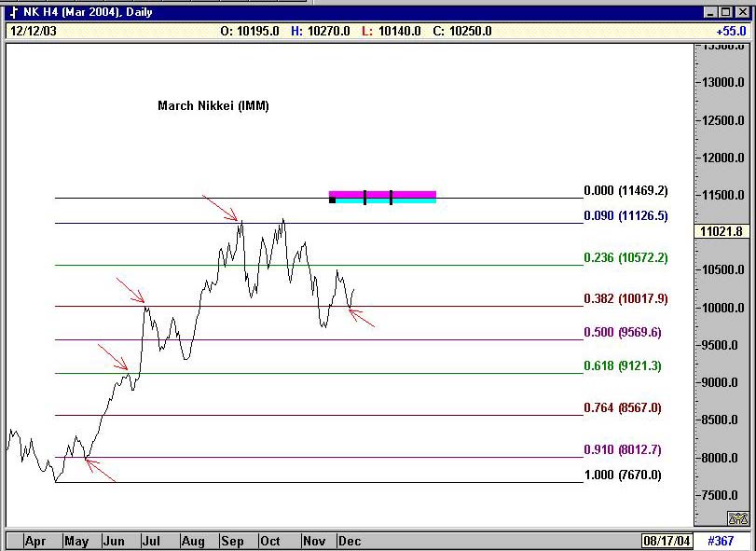756x551 pixels.
Task: Click the +55.0 net change value
Action: click(x=731, y=32)
